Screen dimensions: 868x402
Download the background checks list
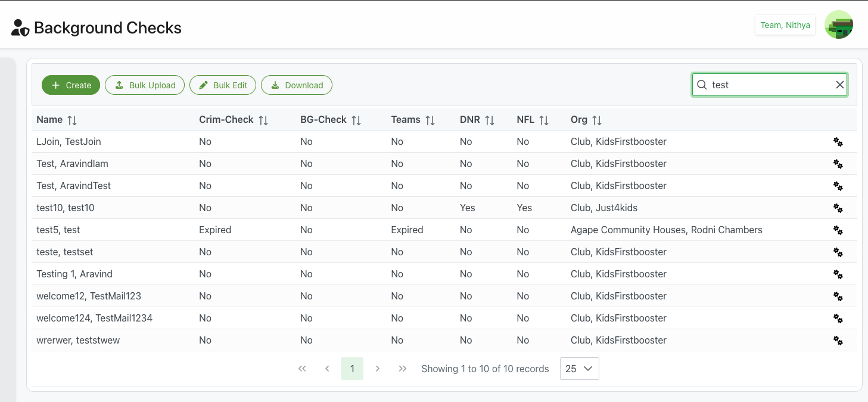point(297,85)
